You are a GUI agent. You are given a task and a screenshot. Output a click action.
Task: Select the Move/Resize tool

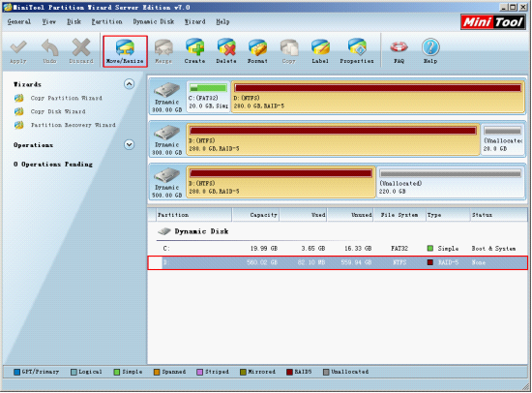click(x=125, y=51)
